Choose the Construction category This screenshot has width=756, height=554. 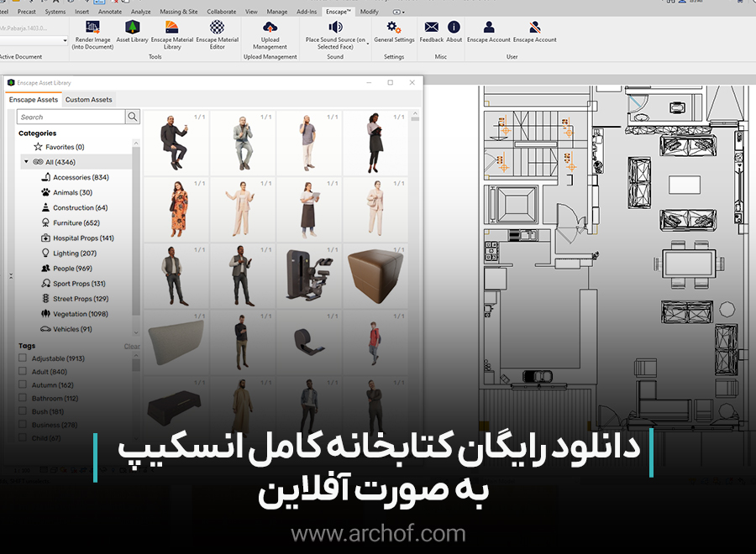[x=74, y=207]
